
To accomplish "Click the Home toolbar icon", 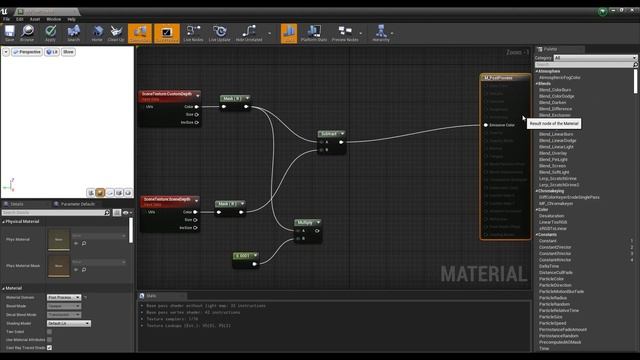I will point(97,33).
